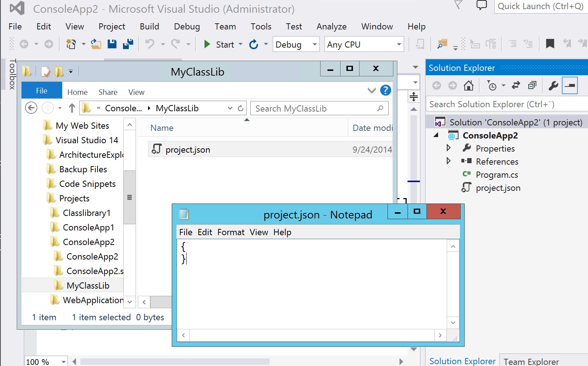Screen dimensions: 588x366
Task: Toggle Preview Selected Items in Solution Explorer
Action: click(x=570, y=85)
